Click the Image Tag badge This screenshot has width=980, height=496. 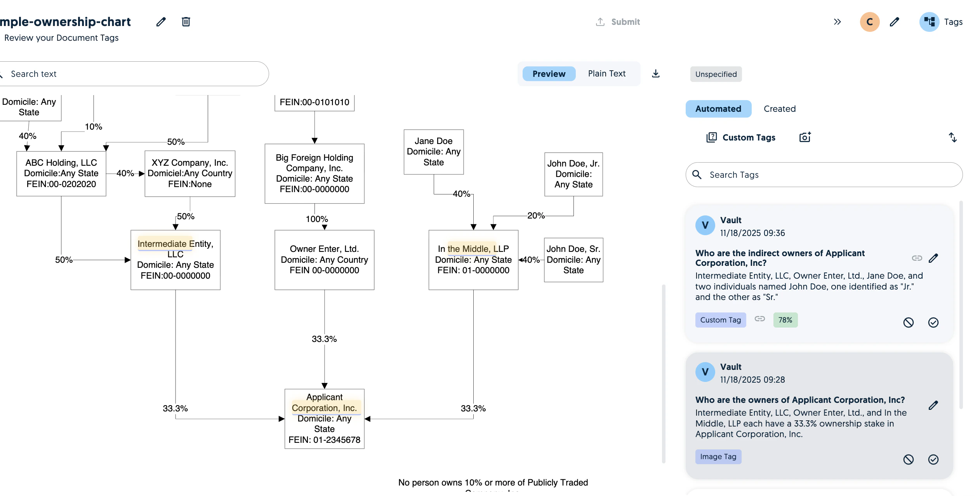pyautogui.click(x=718, y=457)
